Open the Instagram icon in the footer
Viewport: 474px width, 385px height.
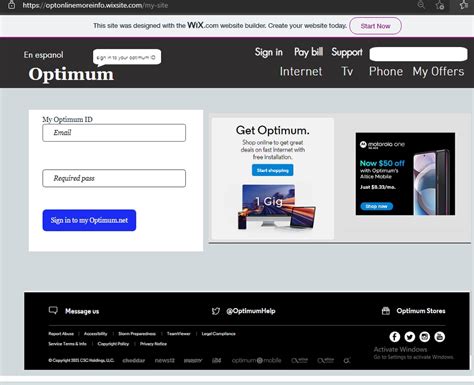pos(424,337)
